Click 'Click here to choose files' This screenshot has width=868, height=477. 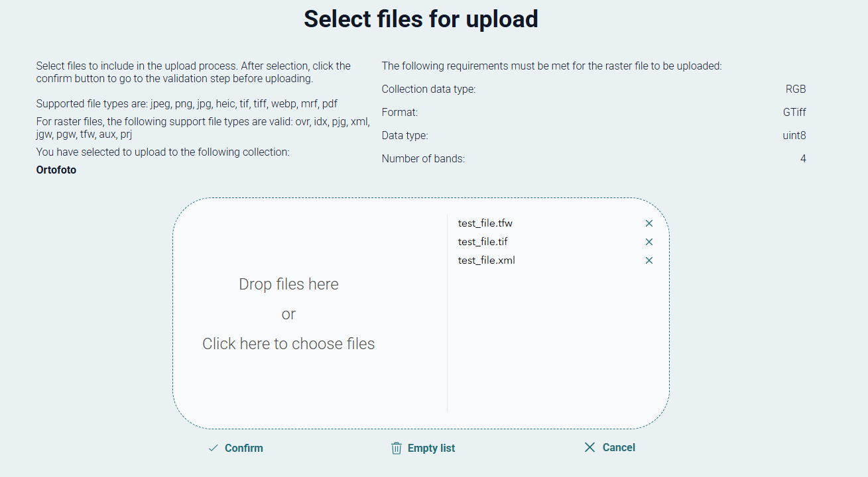(x=288, y=344)
